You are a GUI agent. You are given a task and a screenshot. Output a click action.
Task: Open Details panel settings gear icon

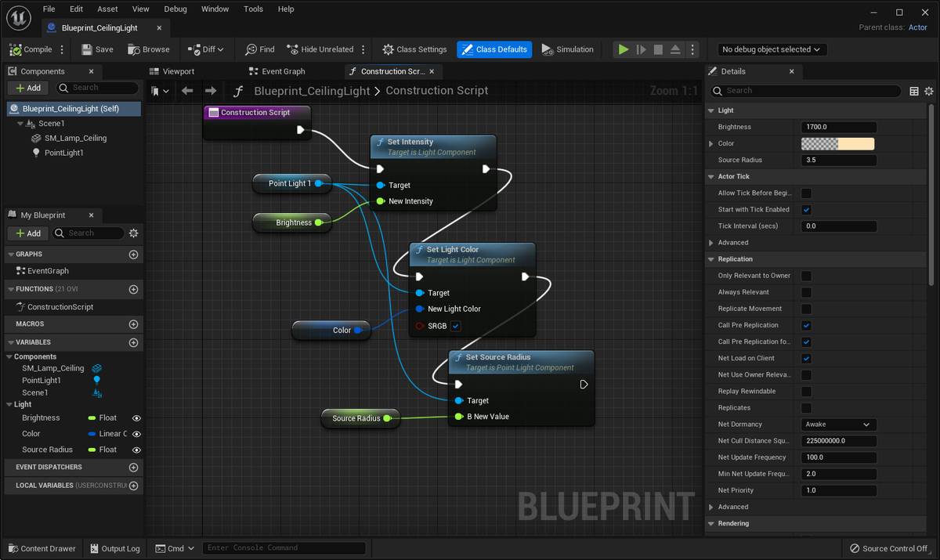coord(929,91)
